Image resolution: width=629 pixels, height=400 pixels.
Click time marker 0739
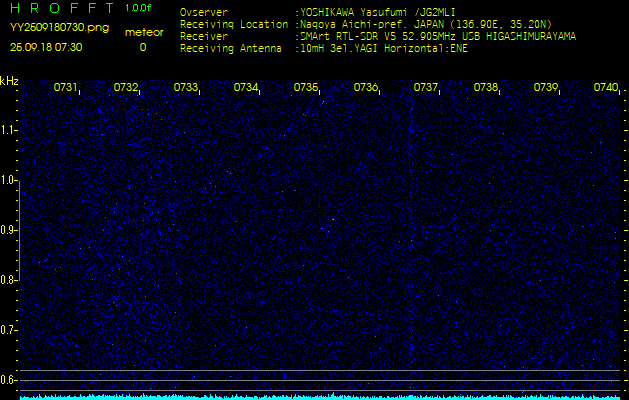pos(546,87)
